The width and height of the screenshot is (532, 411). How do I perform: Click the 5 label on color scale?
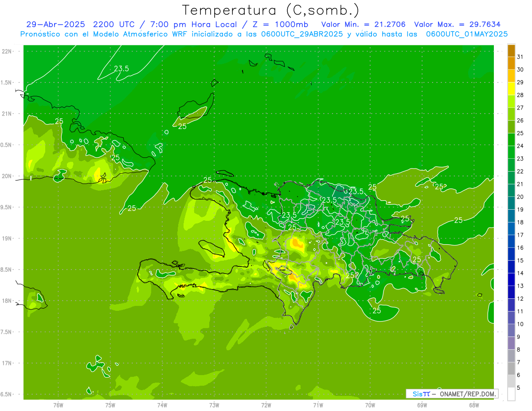519,388
